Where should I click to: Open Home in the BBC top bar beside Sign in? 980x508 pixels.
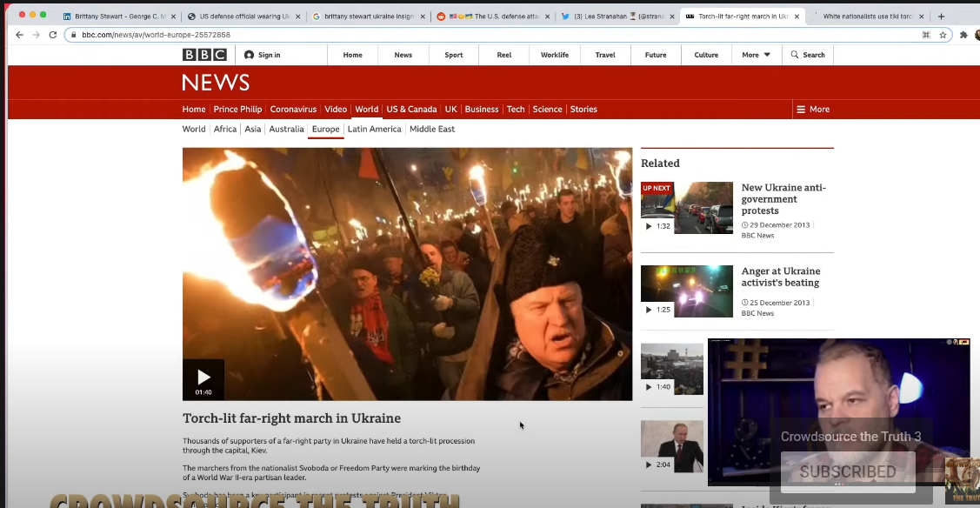352,55
